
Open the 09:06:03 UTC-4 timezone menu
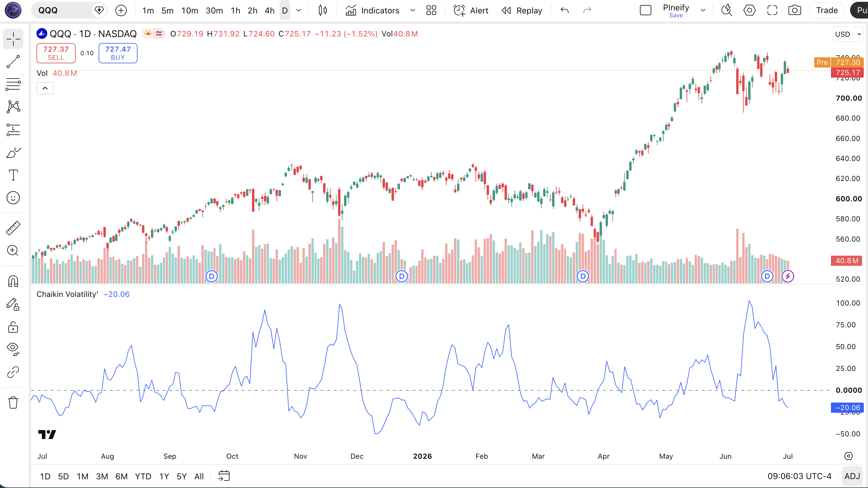tap(799, 476)
